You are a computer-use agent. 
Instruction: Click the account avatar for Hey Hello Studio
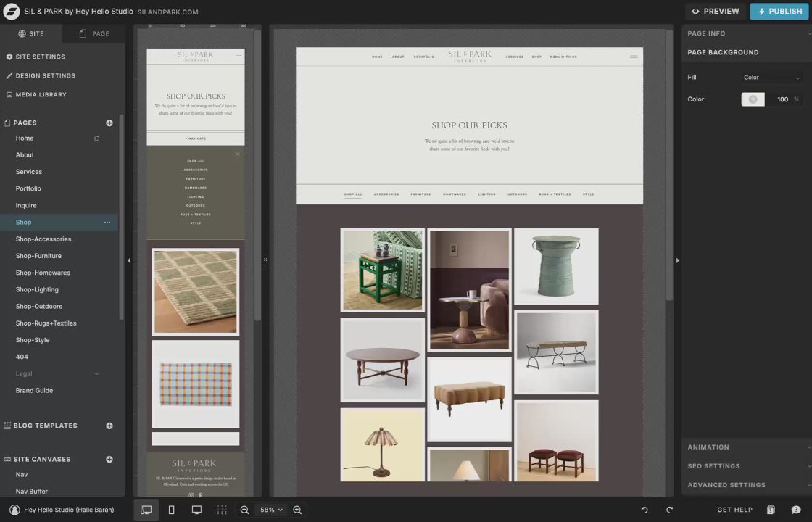(x=14, y=510)
